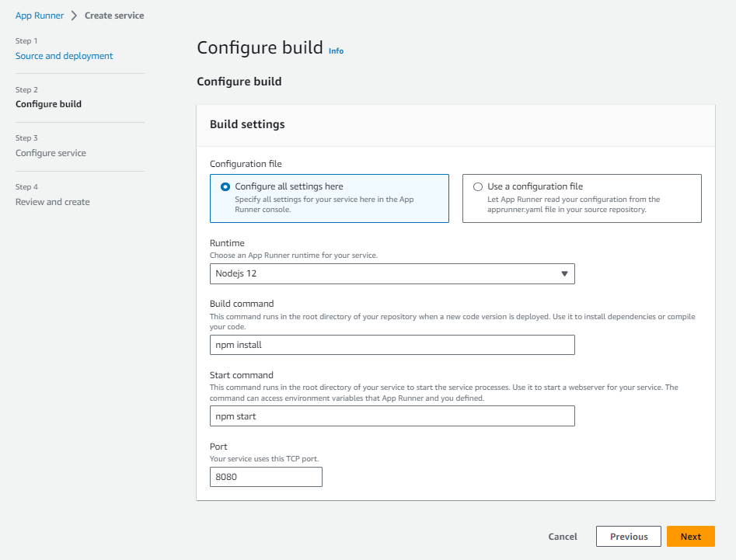
Task: Select the Start command text box
Action: click(x=392, y=416)
